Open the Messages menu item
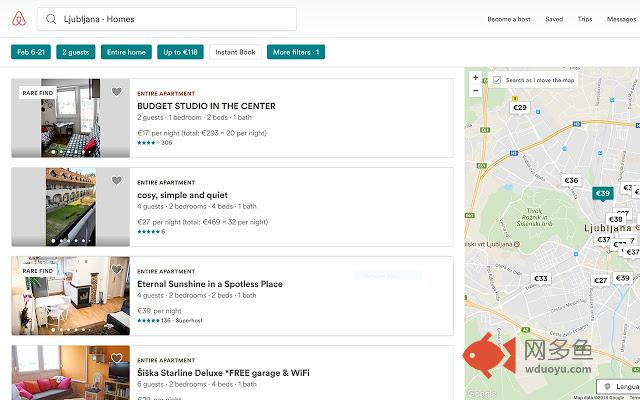Viewport: 640px width, 400px height. pyautogui.click(x=621, y=19)
